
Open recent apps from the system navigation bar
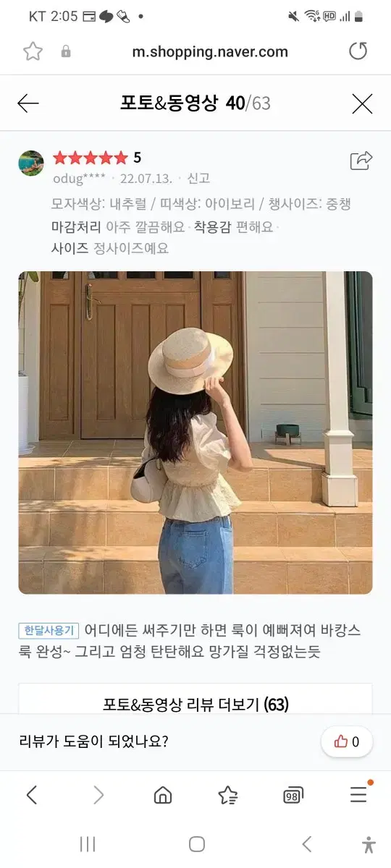click(x=88, y=844)
